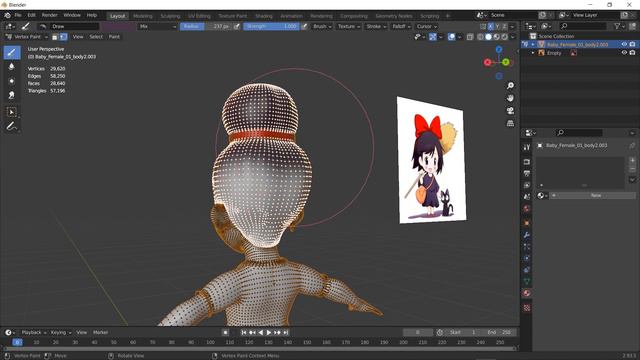
Task: Toggle strength pressure sensitivity button
Action: tap(304, 26)
